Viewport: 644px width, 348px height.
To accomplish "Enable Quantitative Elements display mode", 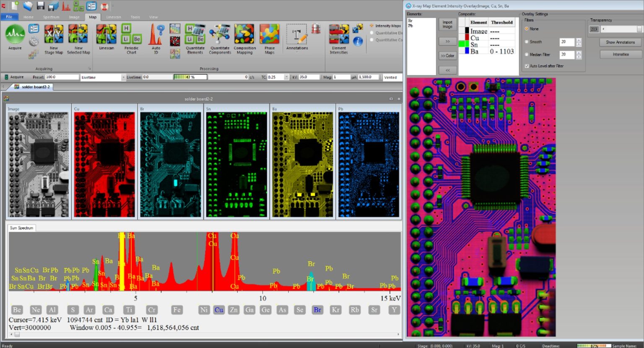I will pos(372,33).
